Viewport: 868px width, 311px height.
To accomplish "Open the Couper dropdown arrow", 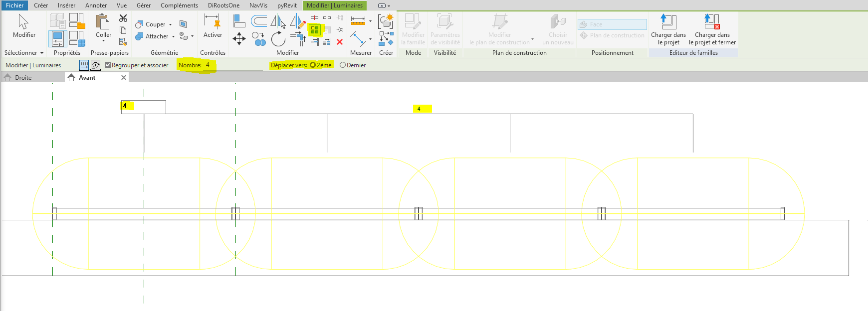I will click(x=170, y=24).
